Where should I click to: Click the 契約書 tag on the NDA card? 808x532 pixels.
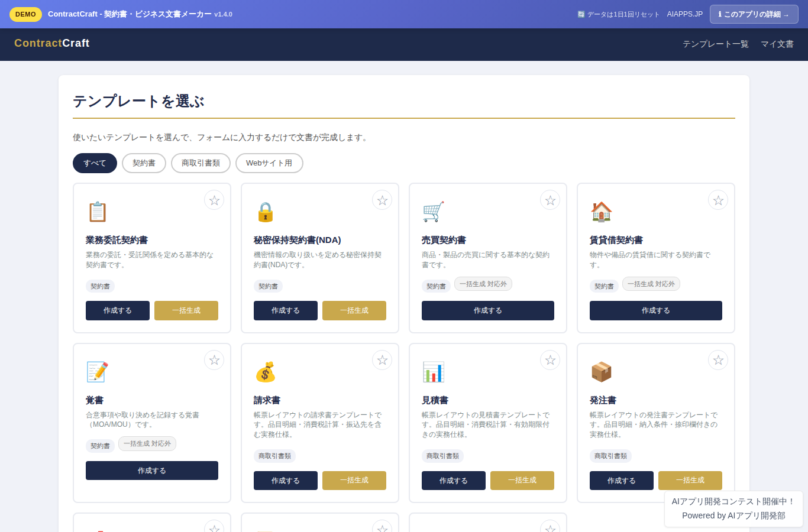tap(268, 286)
